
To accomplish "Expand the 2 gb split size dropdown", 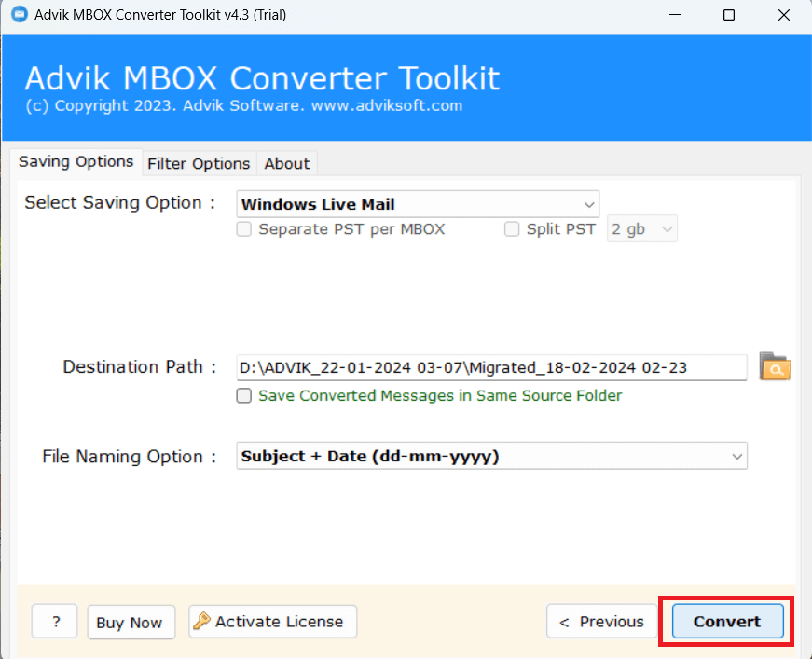I will click(x=641, y=228).
